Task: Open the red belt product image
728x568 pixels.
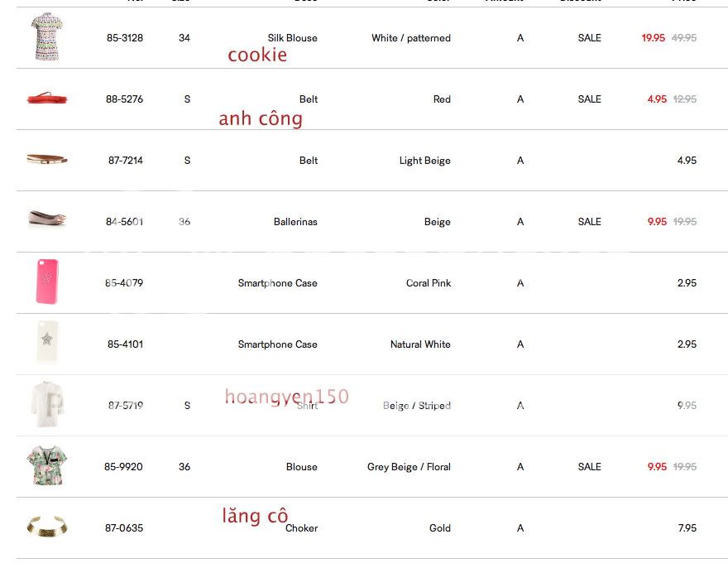Action: click(47, 99)
